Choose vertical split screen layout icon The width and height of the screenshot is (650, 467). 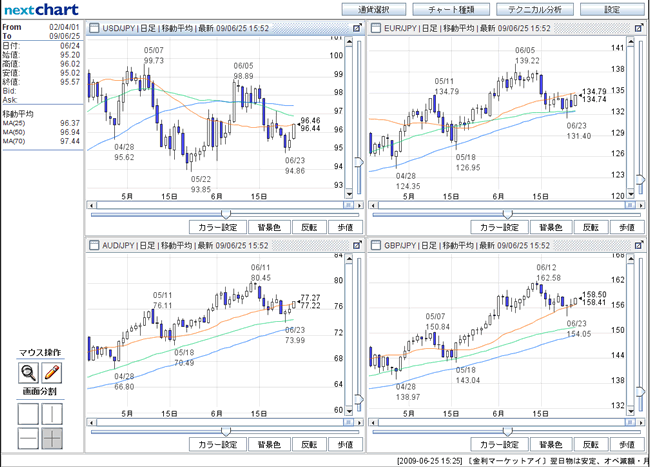point(52,414)
